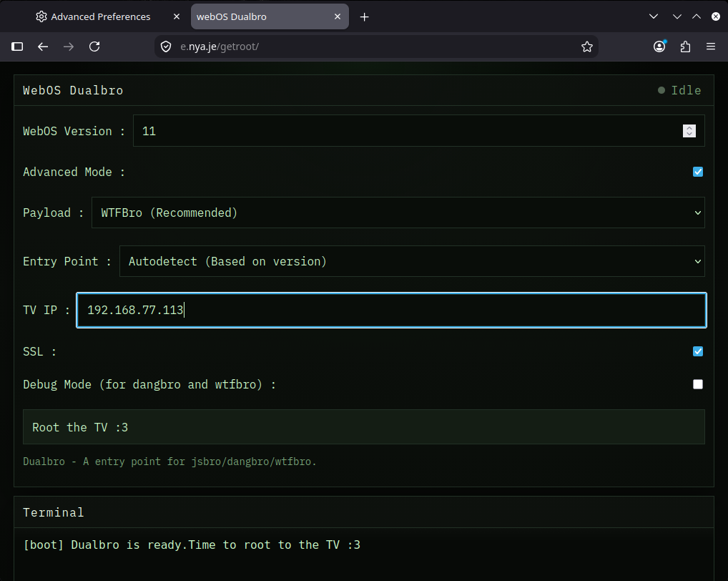Open the Entry Point dropdown

(412, 261)
